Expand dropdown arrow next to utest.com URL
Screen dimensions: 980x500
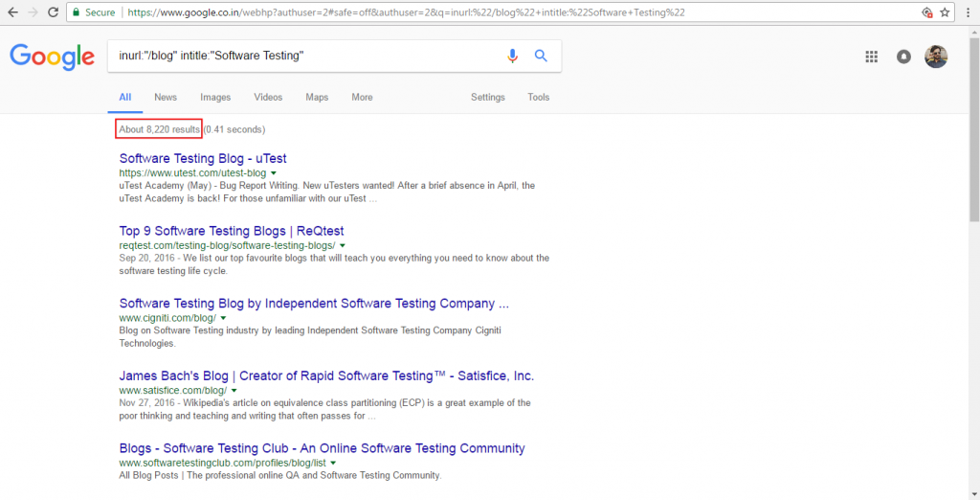coord(274,173)
